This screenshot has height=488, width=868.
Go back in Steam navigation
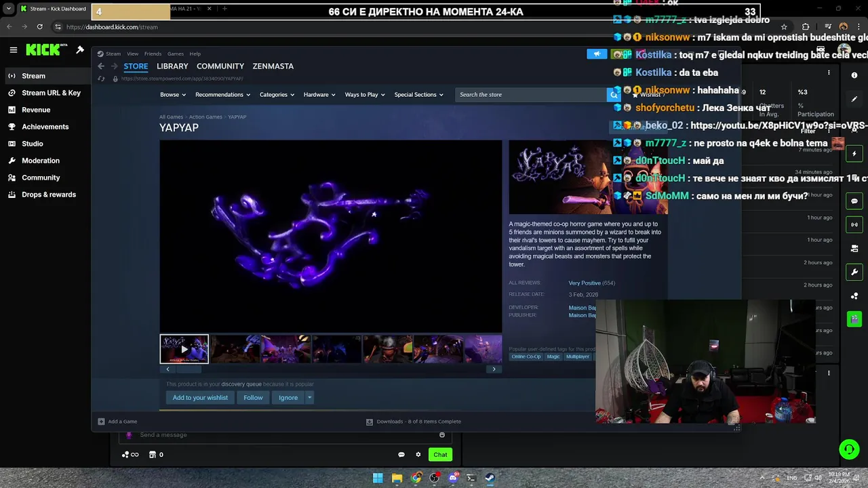[x=100, y=66]
